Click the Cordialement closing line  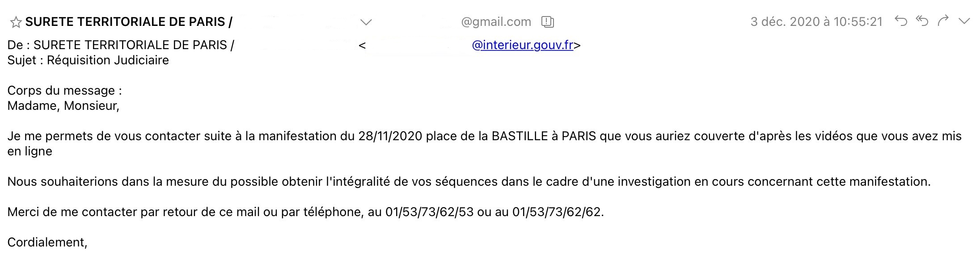tap(47, 242)
